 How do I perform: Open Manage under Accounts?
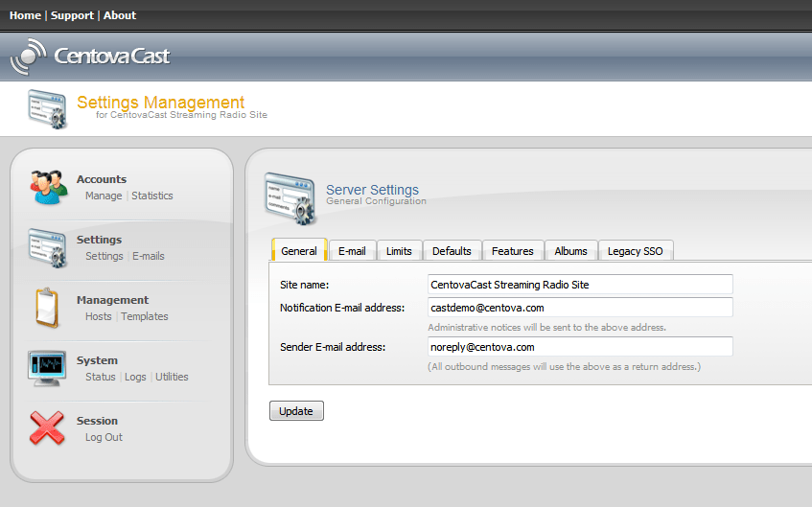(x=104, y=196)
